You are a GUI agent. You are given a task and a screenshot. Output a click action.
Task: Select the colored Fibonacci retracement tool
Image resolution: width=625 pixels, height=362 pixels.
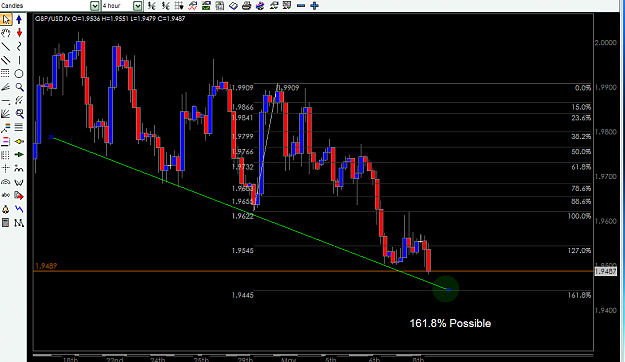coord(6,128)
